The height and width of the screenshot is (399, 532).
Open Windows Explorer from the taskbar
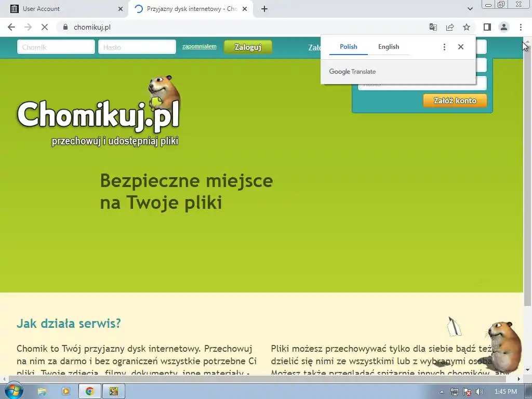point(42,392)
